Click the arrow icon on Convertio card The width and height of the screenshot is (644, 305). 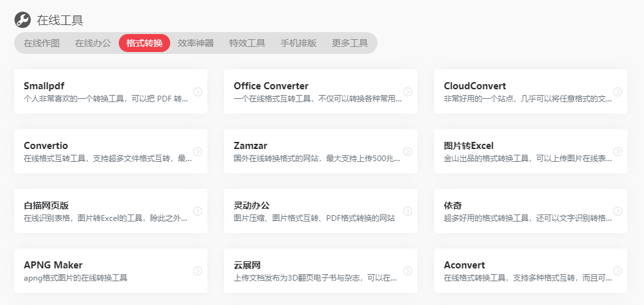tap(198, 152)
